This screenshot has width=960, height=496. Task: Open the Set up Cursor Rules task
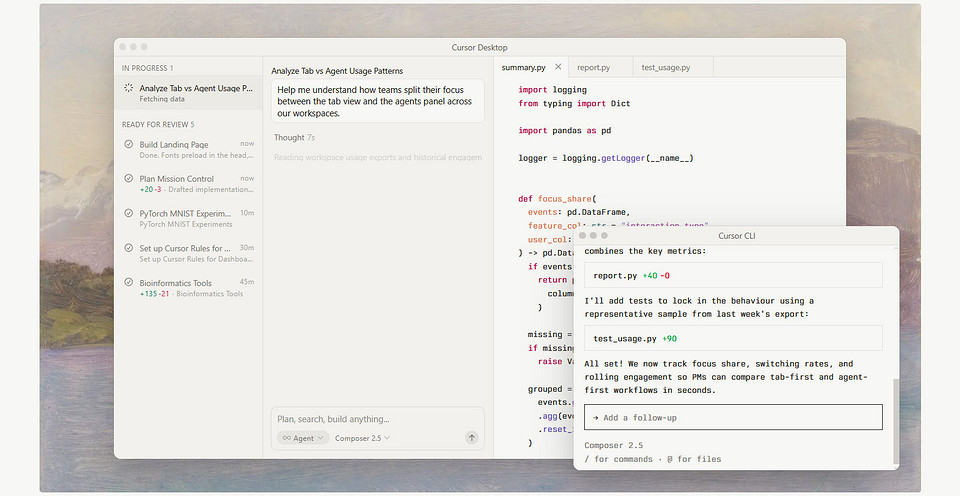click(188, 254)
